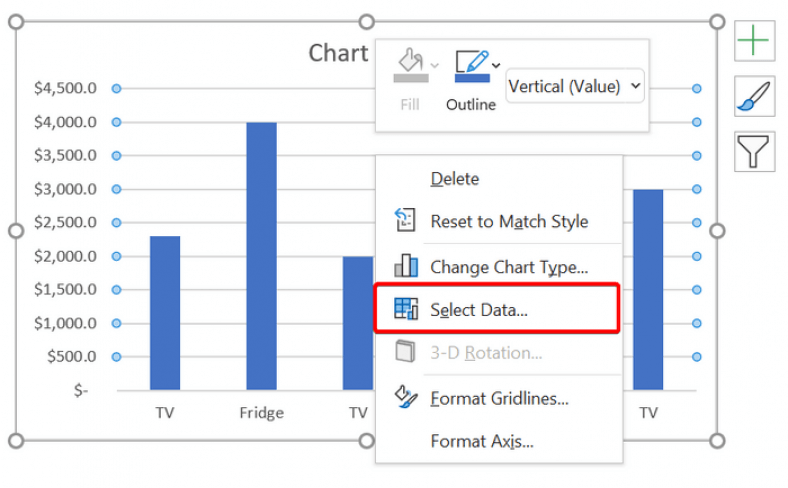
Task: Open the Outline dropdown arrow
Action: pos(496,65)
